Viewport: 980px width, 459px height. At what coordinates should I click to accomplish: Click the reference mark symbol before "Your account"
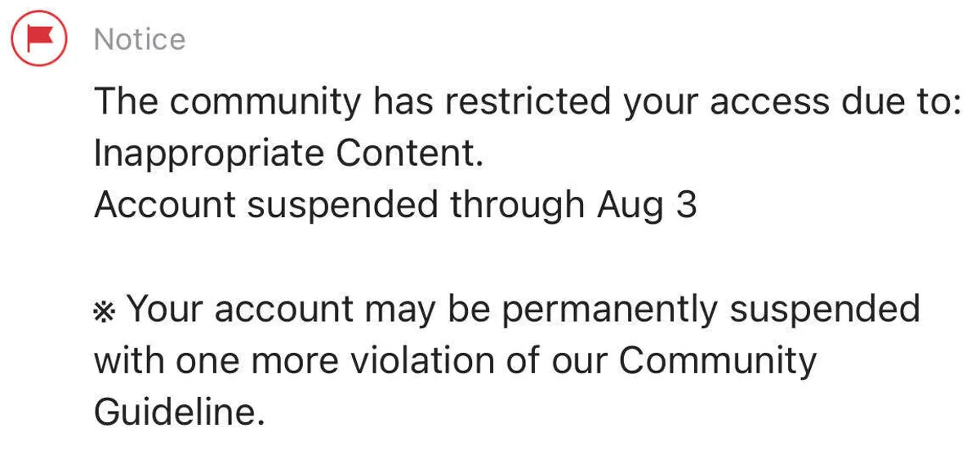pyautogui.click(x=105, y=311)
